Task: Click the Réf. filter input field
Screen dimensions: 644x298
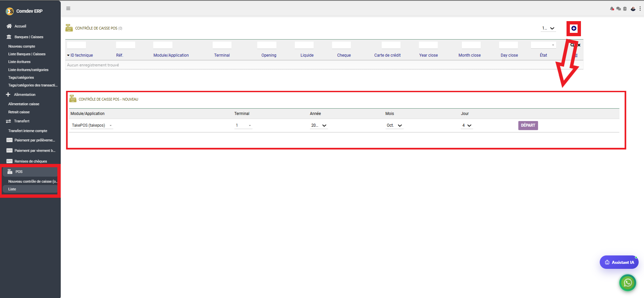Action: click(x=125, y=45)
